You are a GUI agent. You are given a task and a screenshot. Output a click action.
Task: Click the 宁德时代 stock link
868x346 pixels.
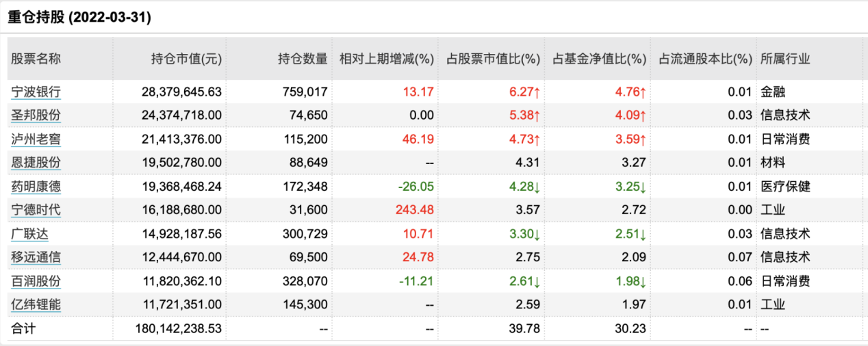(36, 210)
